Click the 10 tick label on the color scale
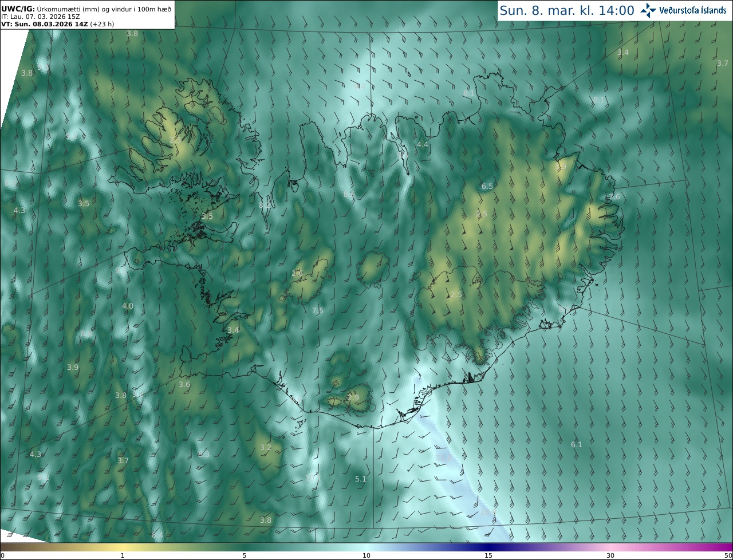Viewport: 733px width, 560px height. (x=366, y=555)
